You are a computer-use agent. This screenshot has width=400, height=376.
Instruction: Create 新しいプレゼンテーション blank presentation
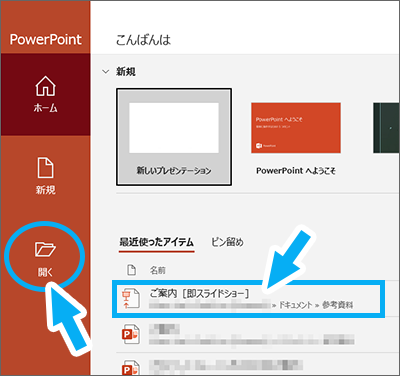tap(174, 137)
